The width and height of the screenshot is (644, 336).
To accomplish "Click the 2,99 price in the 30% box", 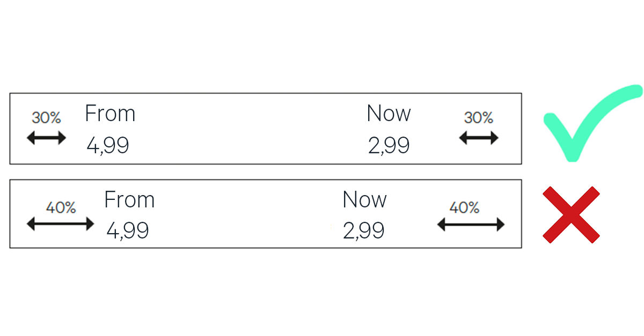I will click(x=389, y=146).
